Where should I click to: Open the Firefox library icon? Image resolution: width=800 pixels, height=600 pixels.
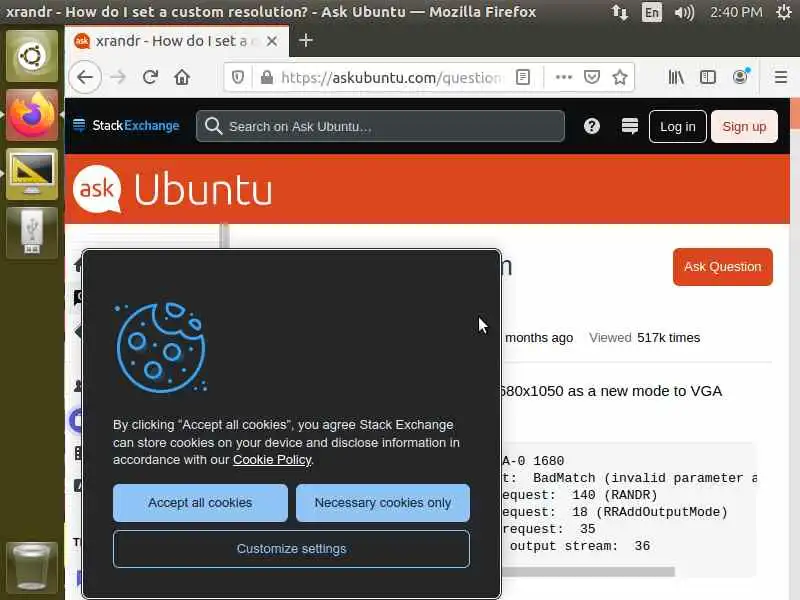pyautogui.click(x=676, y=77)
